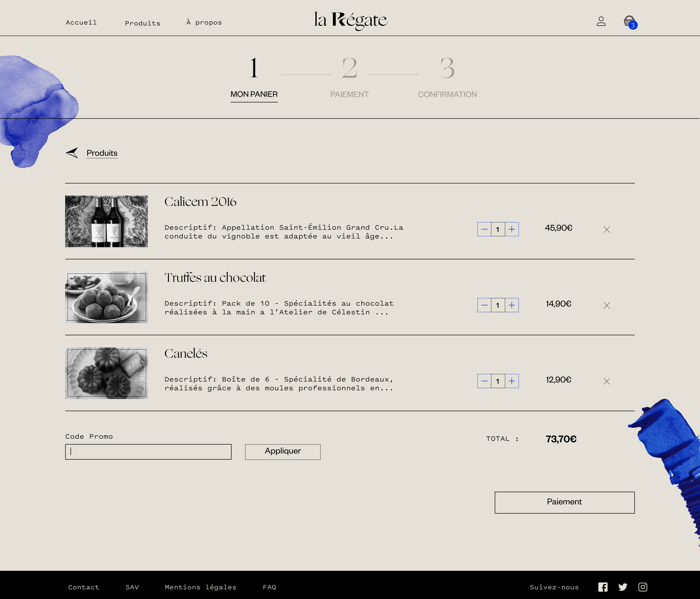Click the 73,70€ total amount
Viewport: 700px width, 599px height.
pos(561,439)
